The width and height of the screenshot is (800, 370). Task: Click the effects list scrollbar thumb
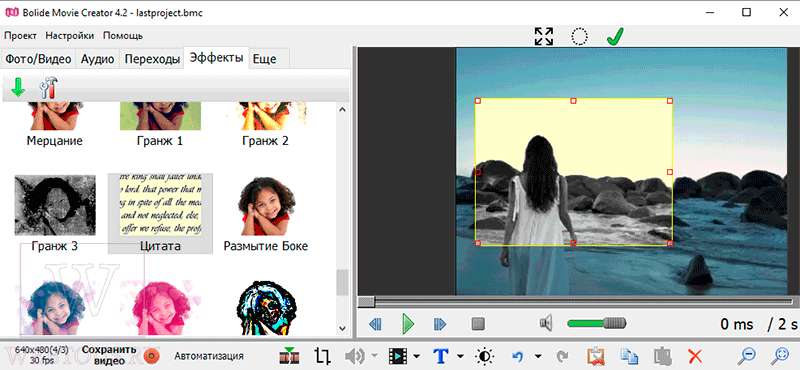click(342, 282)
